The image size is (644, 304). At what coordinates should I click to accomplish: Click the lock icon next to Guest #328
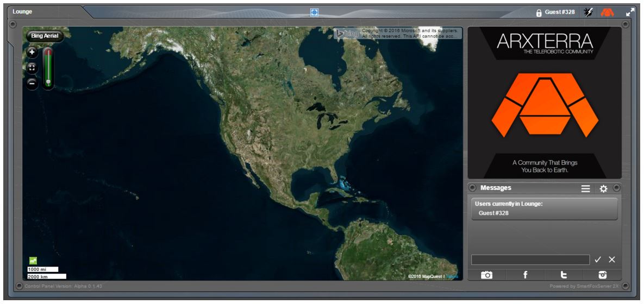[539, 12]
